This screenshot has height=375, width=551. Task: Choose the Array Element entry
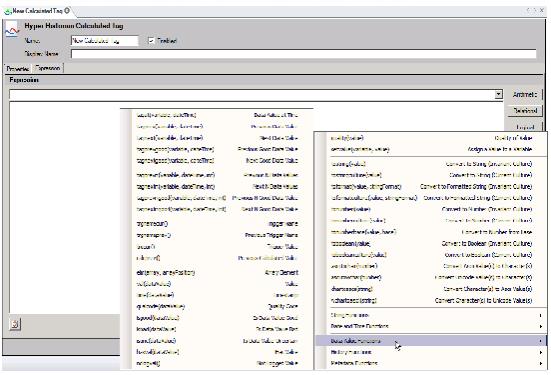217,272
